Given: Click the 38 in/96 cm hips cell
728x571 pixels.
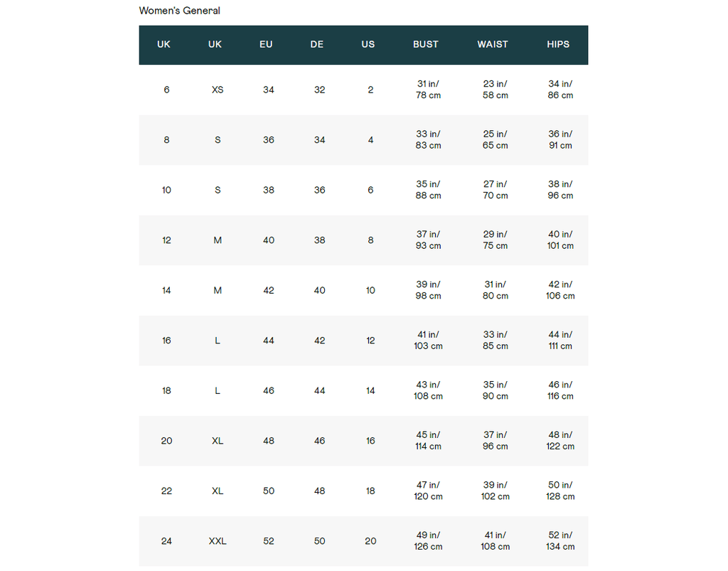Looking at the screenshot, I should [560, 190].
